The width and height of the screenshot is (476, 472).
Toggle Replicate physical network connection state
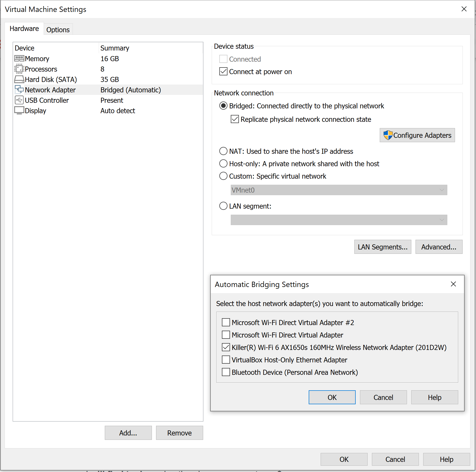235,119
